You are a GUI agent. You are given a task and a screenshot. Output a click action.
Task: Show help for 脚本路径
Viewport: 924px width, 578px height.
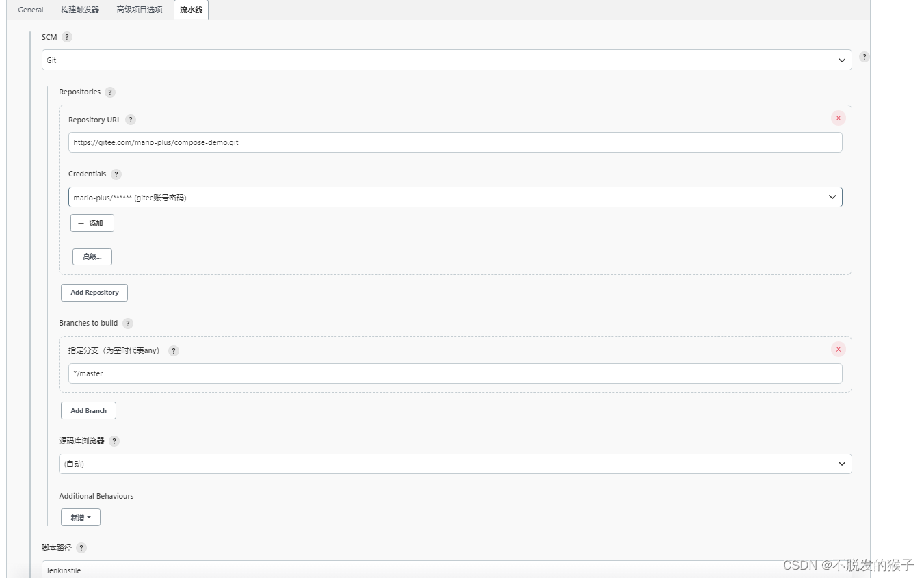(81, 548)
